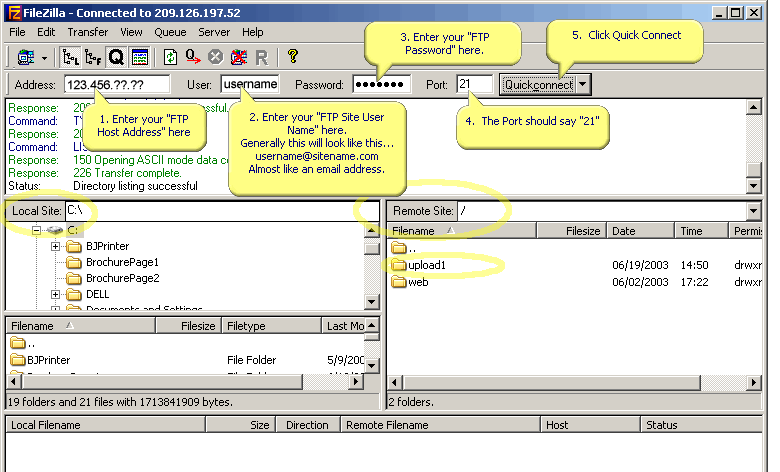This screenshot has width=780, height=472.
Task: Open the Edit menu
Action: tap(46, 32)
